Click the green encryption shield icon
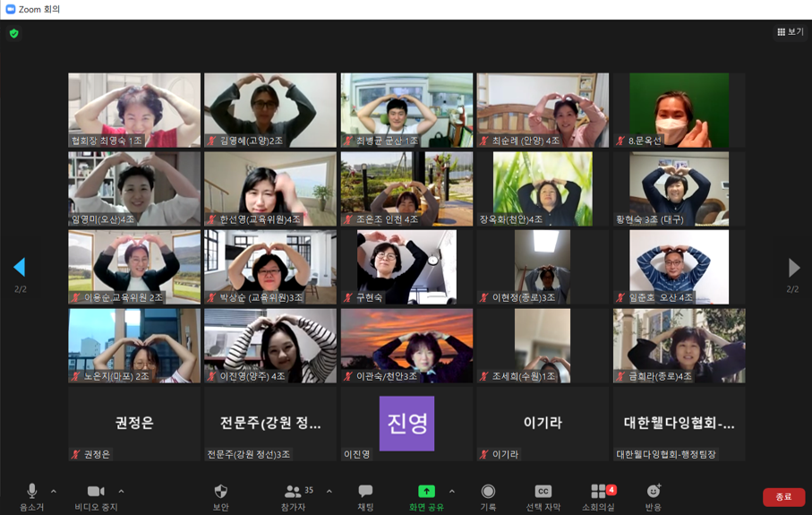The width and height of the screenshot is (812, 515). click(x=13, y=33)
